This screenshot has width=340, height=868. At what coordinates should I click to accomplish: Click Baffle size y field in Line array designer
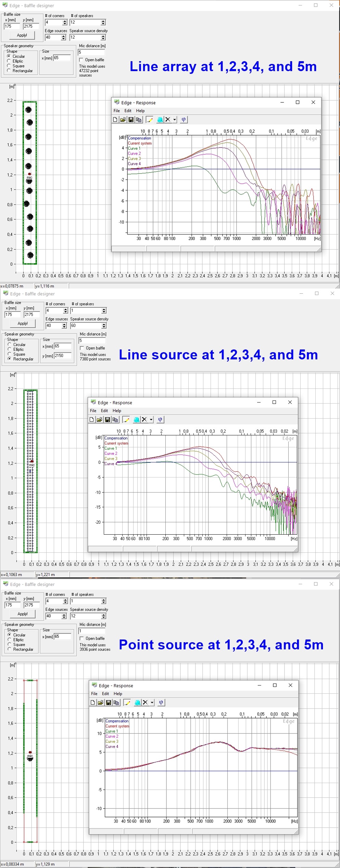click(x=31, y=26)
